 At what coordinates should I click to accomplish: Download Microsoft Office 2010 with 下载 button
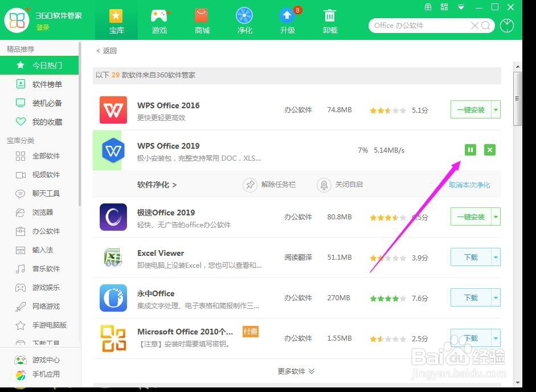point(471,338)
